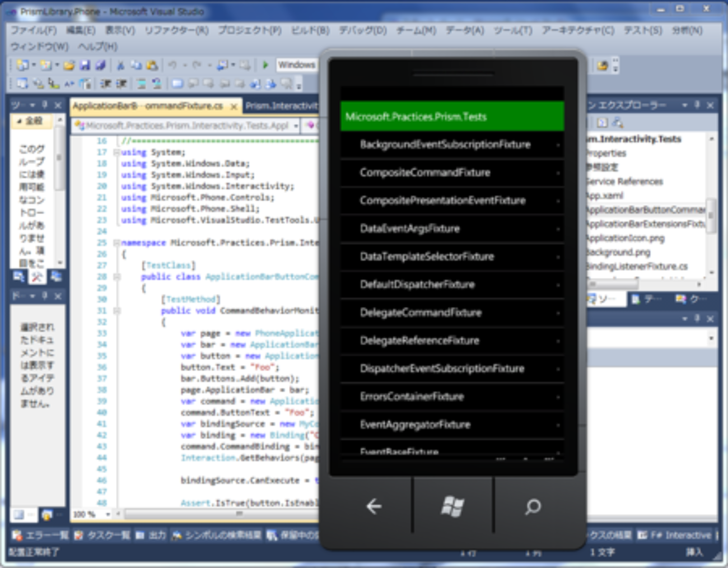Click the Cut scissors icon
The image size is (728, 568).
coord(120,66)
